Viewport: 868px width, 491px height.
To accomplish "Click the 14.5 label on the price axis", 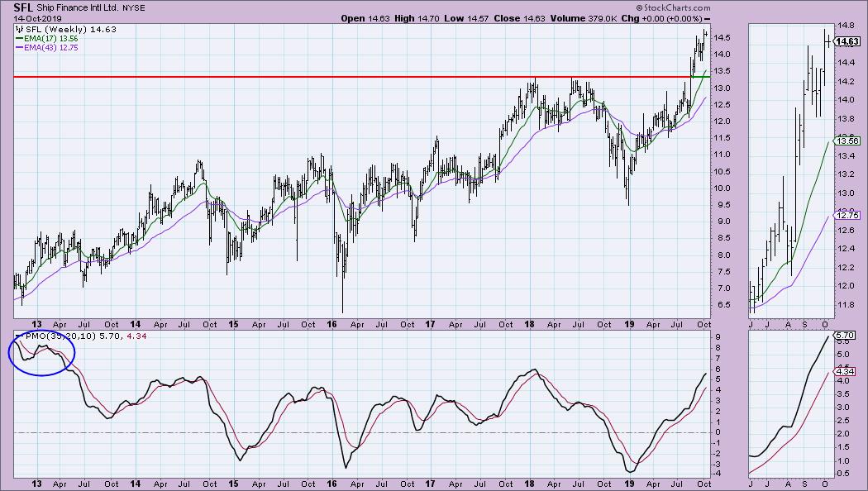I will coord(722,38).
